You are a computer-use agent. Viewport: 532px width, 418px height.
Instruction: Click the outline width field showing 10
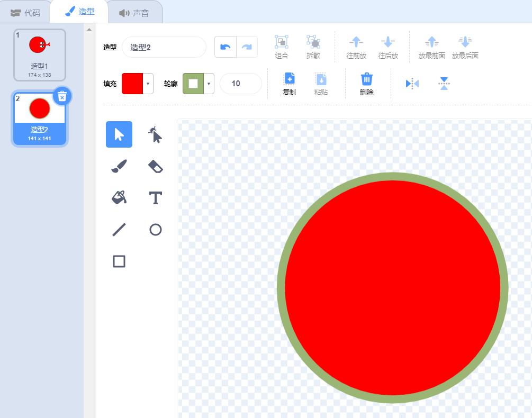tap(240, 84)
